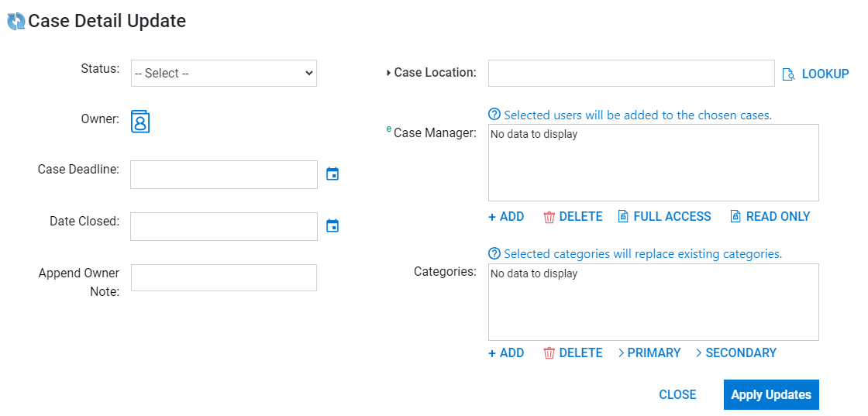Set Case Manager to READ ONLY

tap(770, 216)
